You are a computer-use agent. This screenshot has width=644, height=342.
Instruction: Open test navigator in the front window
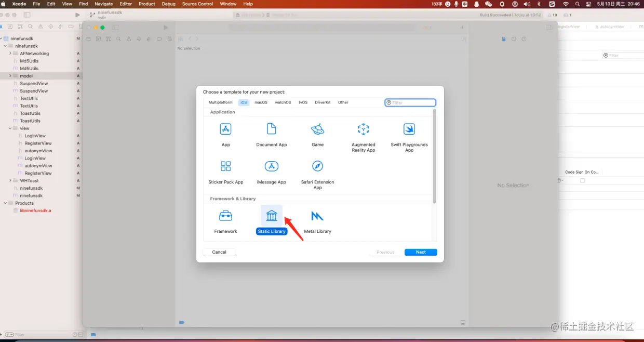click(139, 39)
